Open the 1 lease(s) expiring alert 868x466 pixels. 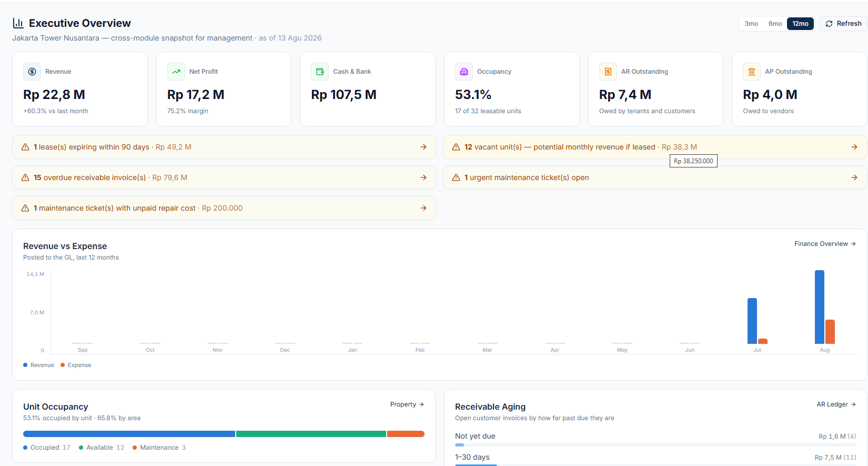(224, 147)
